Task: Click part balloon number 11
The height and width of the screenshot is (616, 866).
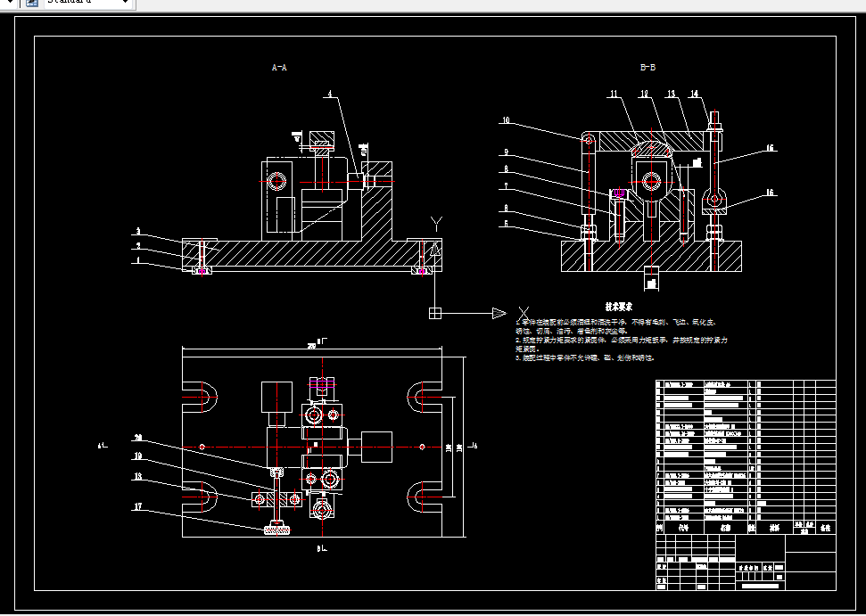Action: point(614,94)
